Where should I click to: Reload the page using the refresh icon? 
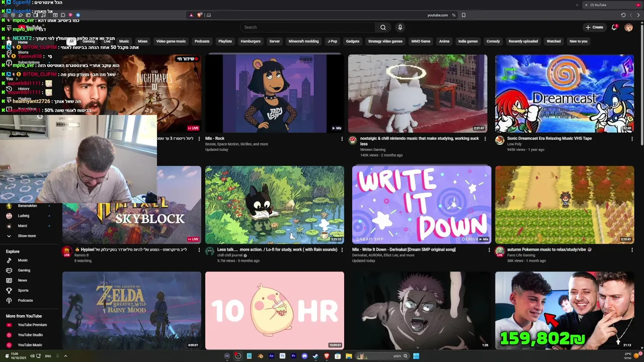[x=623, y=15]
